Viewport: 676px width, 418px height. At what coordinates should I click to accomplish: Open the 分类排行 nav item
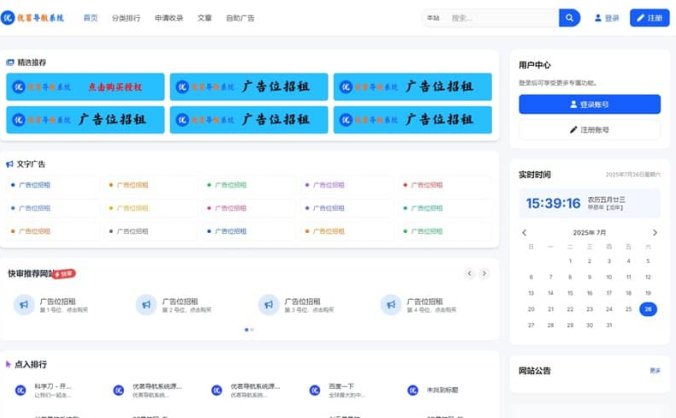pos(126,18)
